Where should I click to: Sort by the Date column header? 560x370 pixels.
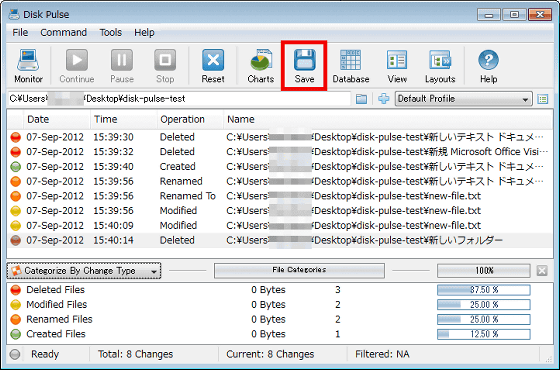(56, 120)
